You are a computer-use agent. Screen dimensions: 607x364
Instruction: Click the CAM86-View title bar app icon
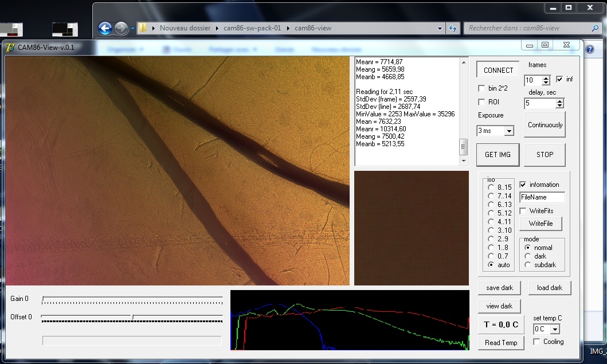click(10, 47)
